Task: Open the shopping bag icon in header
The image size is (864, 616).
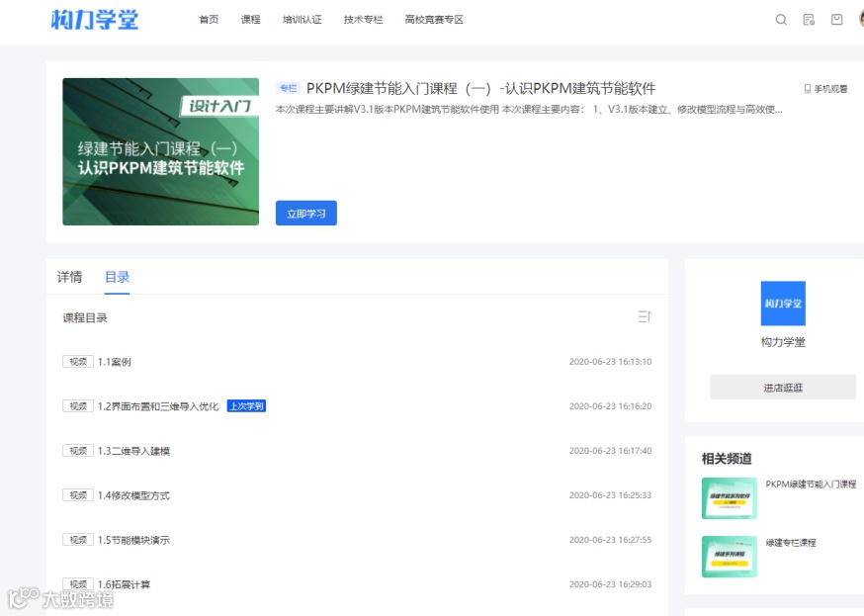Action: 836,20
